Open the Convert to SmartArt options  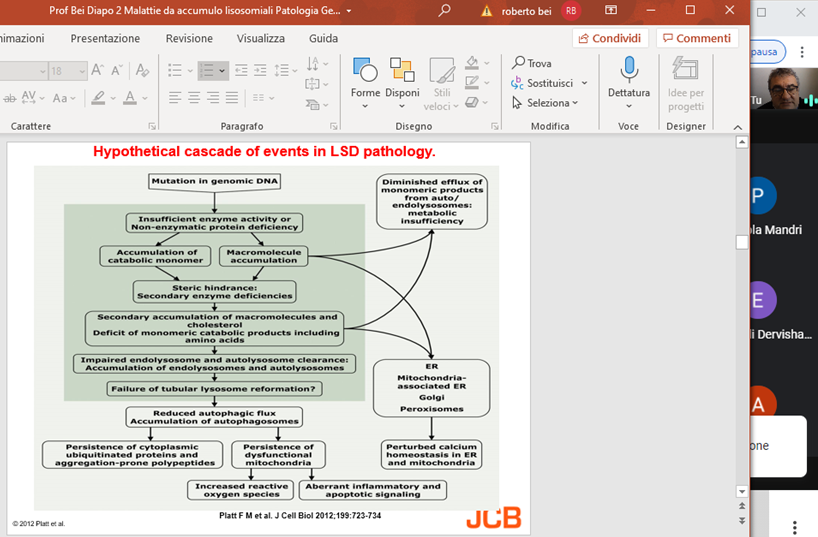[x=317, y=104]
